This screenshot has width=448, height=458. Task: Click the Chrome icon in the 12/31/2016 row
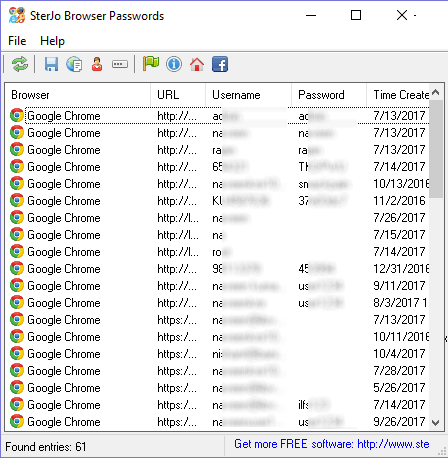(x=17, y=268)
